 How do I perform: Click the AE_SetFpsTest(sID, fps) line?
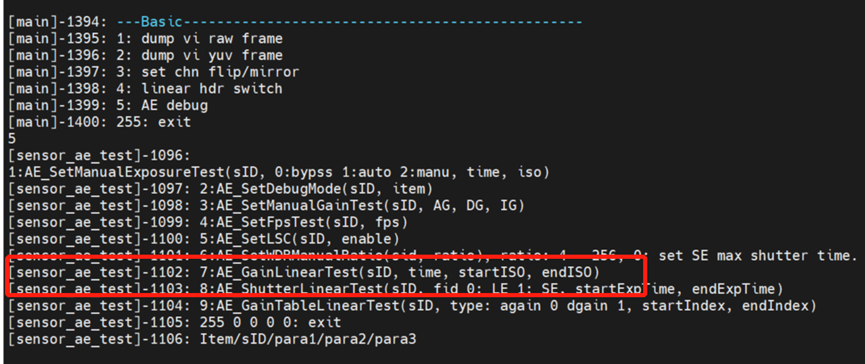208,223
